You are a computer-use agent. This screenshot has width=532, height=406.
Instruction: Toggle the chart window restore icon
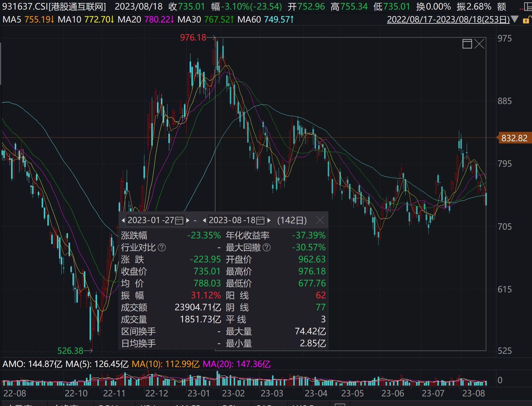click(468, 44)
